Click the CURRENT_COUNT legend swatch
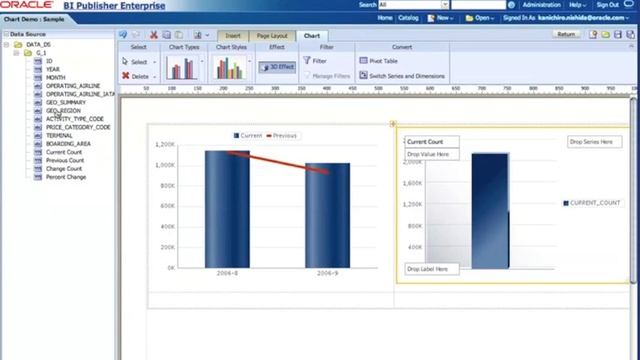Viewport: 640px width, 360px height. [566, 203]
